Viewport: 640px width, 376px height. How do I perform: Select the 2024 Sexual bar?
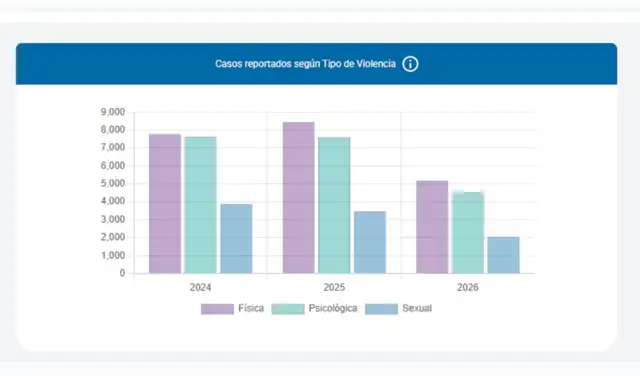[236, 239]
